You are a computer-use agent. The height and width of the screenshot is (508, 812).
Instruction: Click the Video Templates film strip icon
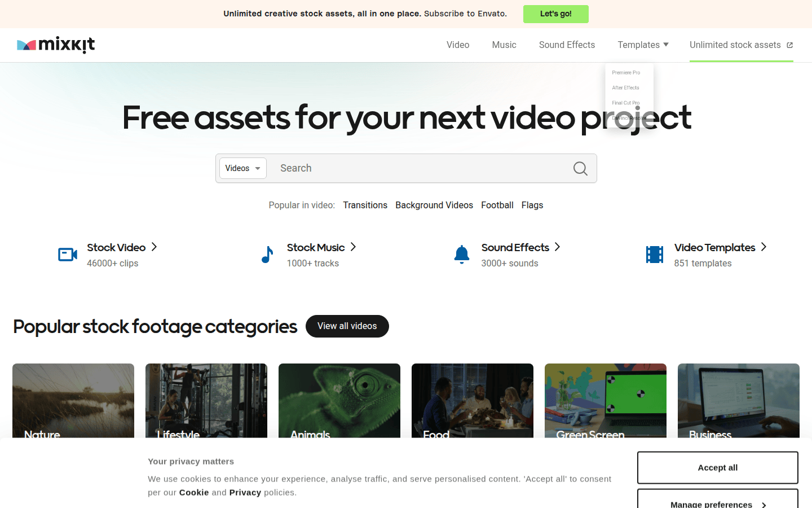(655, 255)
